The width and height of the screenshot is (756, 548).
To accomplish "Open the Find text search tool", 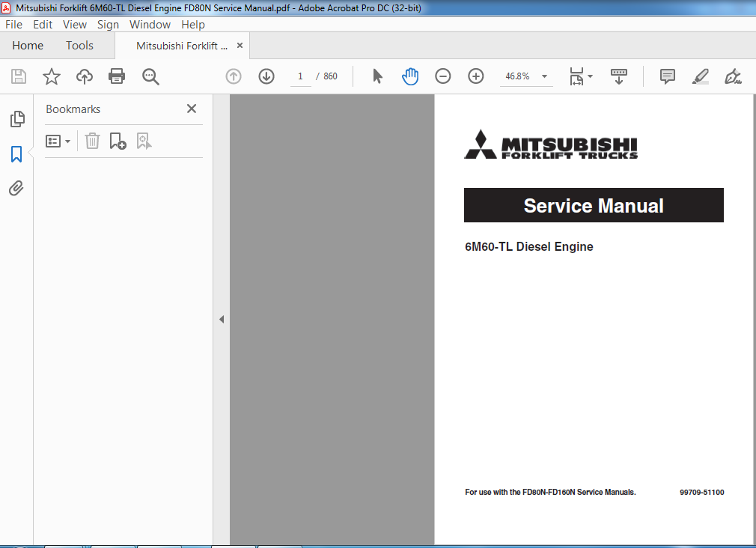I will coord(150,76).
